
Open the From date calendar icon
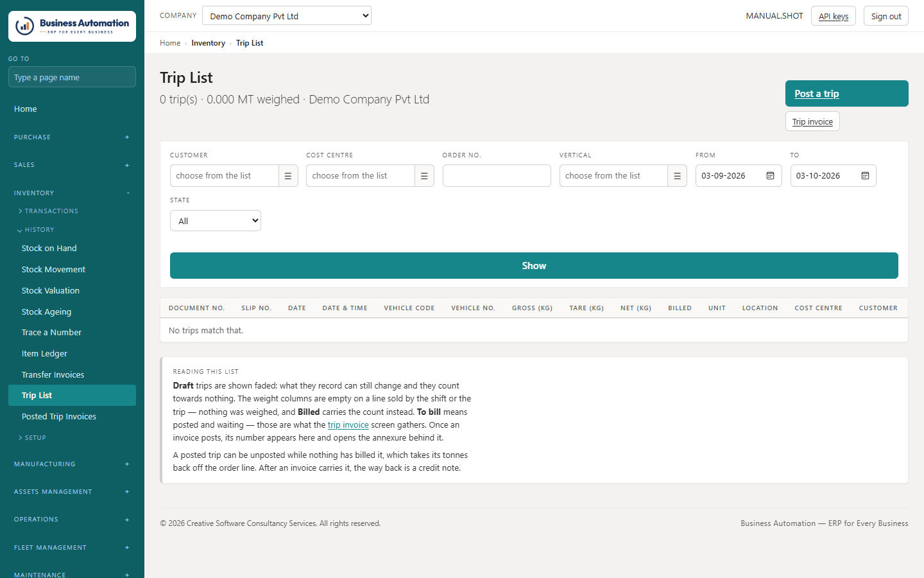coord(770,176)
